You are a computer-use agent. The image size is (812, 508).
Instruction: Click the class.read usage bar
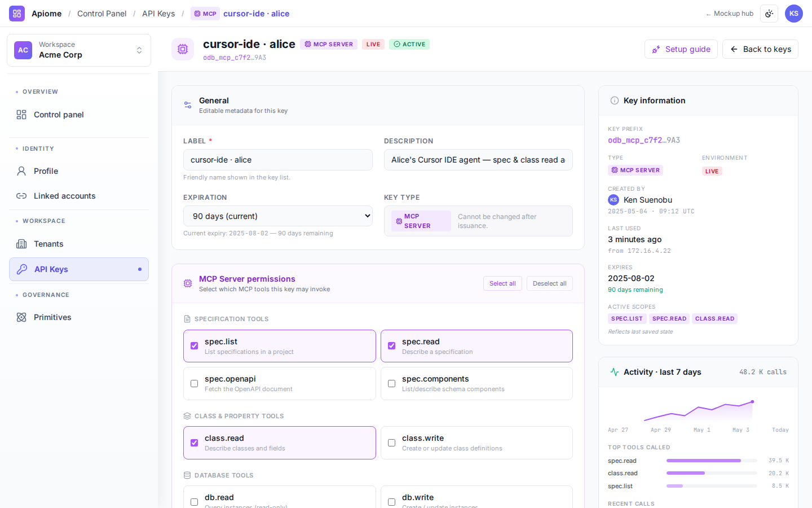(712, 473)
